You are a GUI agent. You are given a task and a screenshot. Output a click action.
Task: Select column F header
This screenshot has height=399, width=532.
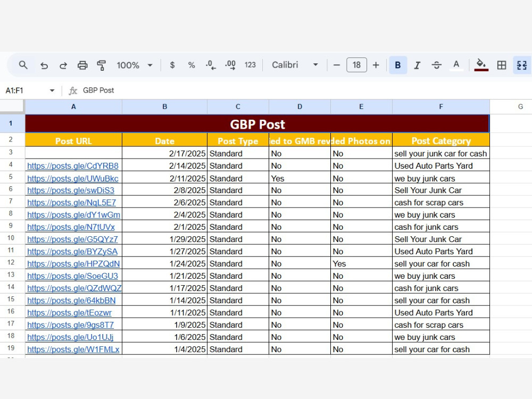441,106
